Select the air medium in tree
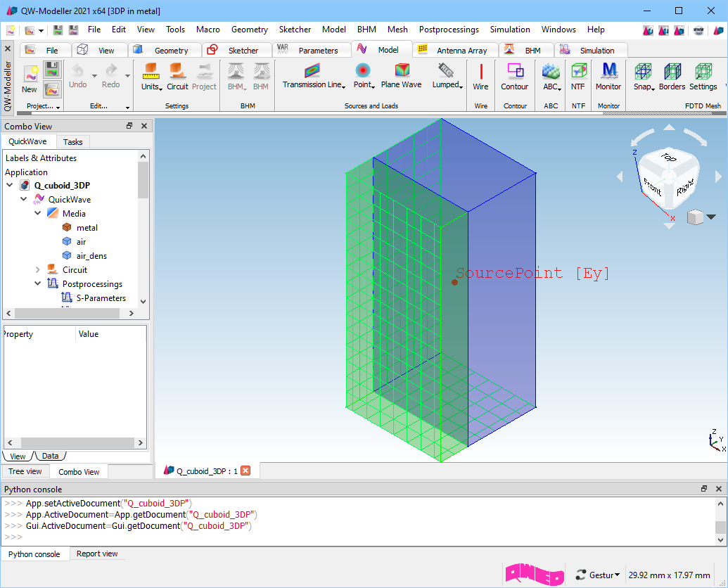This screenshot has width=728, height=588. click(x=82, y=241)
